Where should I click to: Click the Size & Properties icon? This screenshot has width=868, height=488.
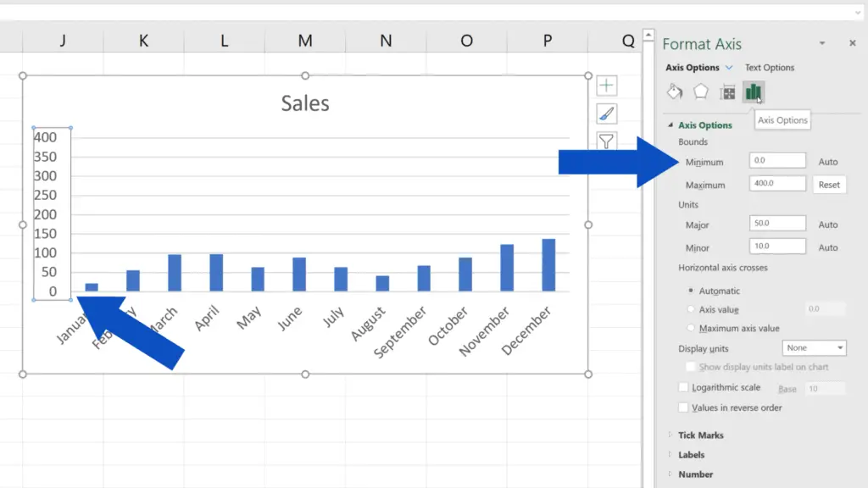(x=727, y=91)
